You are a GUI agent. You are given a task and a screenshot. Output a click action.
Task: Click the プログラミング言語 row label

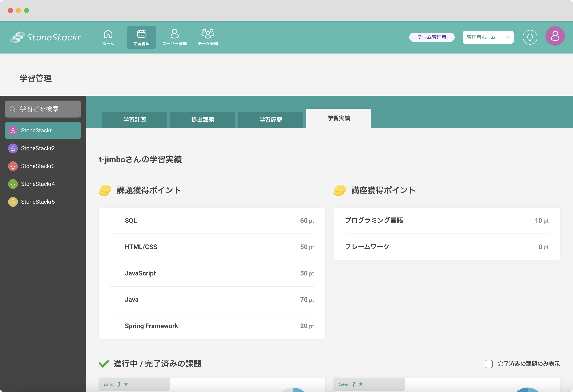pos(374,221)
